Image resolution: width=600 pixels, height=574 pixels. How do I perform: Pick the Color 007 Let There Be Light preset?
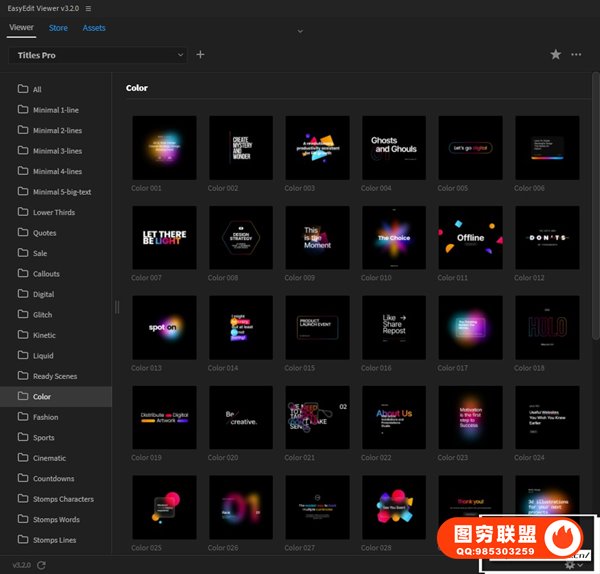pyautogui.click(x=164, y=238)
